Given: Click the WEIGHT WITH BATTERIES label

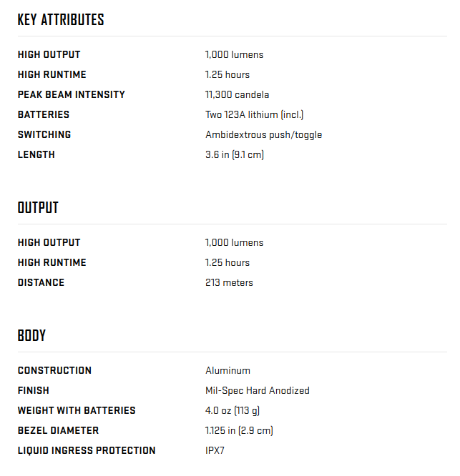Looking at the screenshot, I should pyautogui.click(x=77, y=410).
